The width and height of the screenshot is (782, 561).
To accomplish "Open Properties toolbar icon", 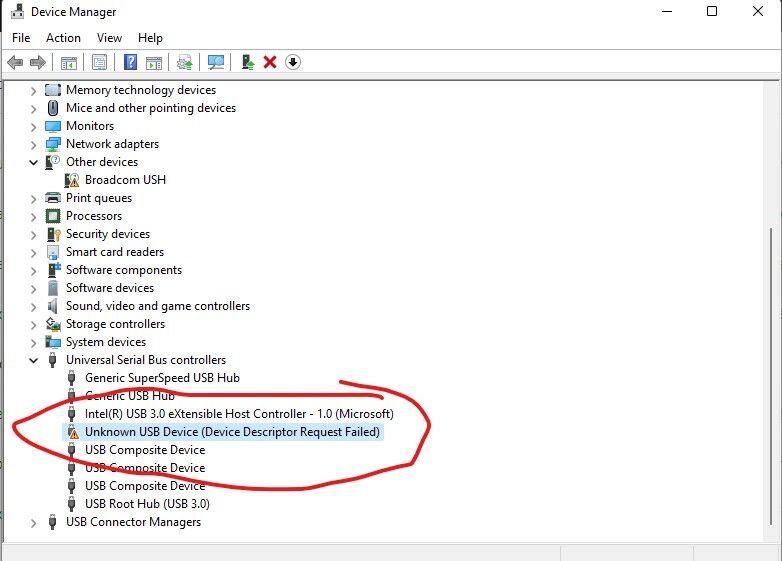I will [x=99, y=62].
